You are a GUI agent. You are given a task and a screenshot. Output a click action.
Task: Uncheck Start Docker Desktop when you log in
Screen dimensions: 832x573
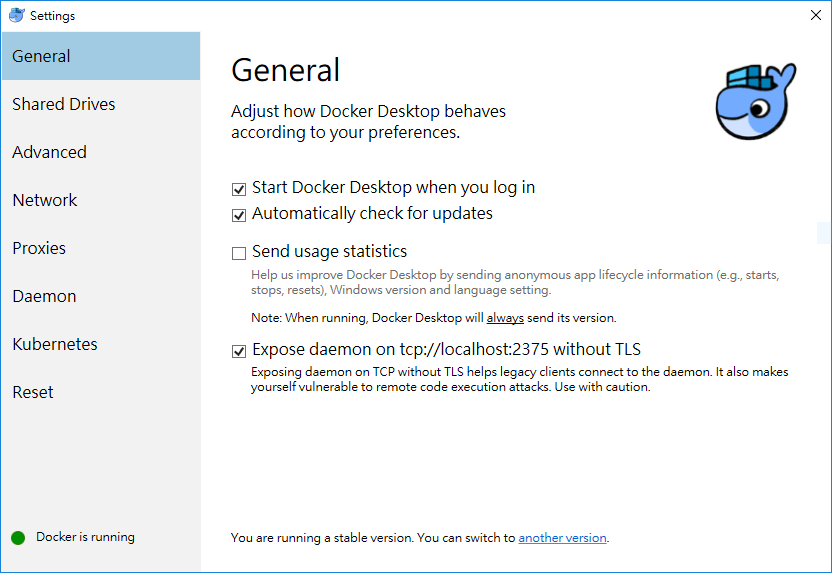[x=239, y=189]
